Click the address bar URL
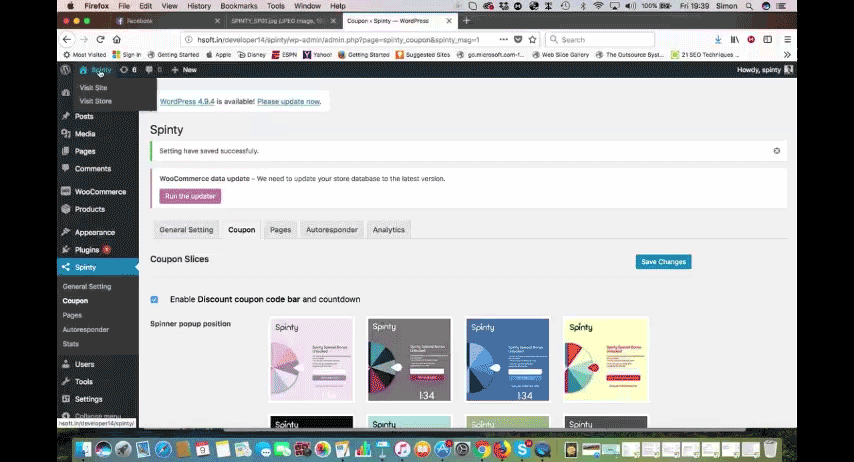The image size is (854, 462). [x=338, y=40]
